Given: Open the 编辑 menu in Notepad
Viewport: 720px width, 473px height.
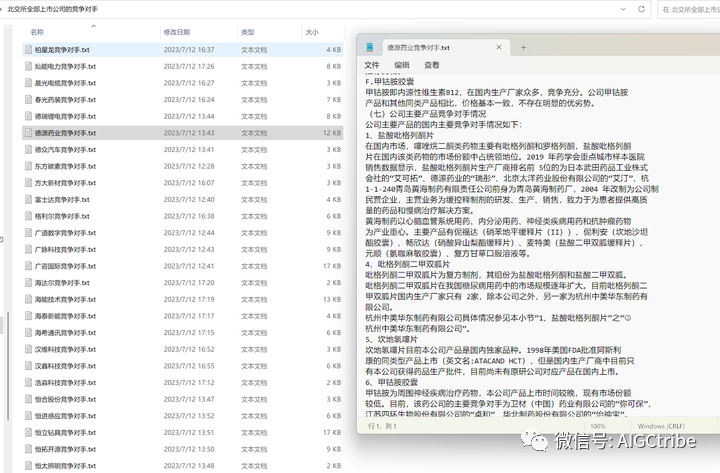Looking at the screenshot, I should tap(402, 65).
